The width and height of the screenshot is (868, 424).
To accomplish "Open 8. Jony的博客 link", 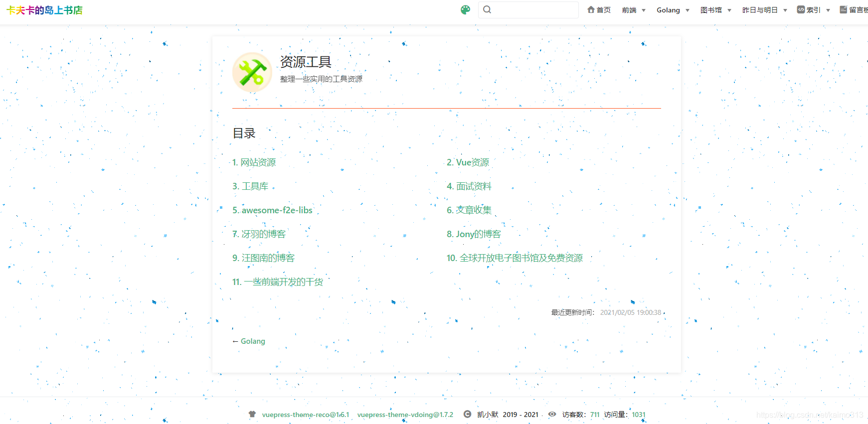I will pos(474,234).
